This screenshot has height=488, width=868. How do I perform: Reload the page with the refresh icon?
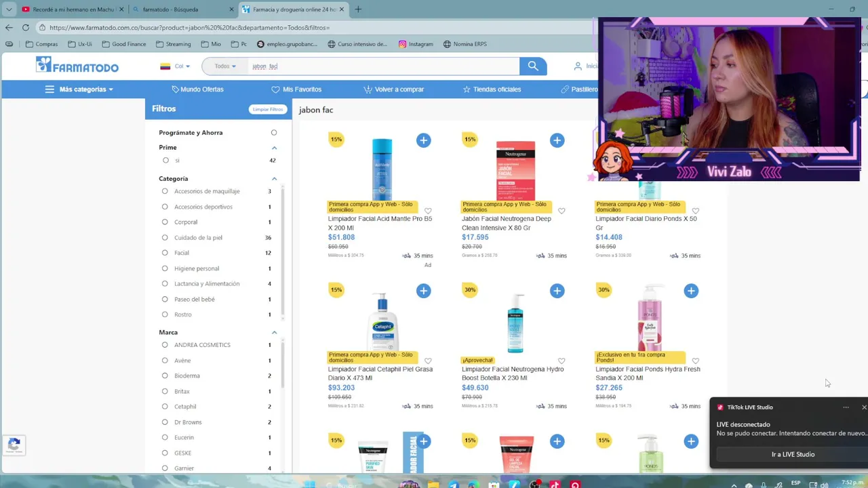pyautogui.click(x=26, y=27)
